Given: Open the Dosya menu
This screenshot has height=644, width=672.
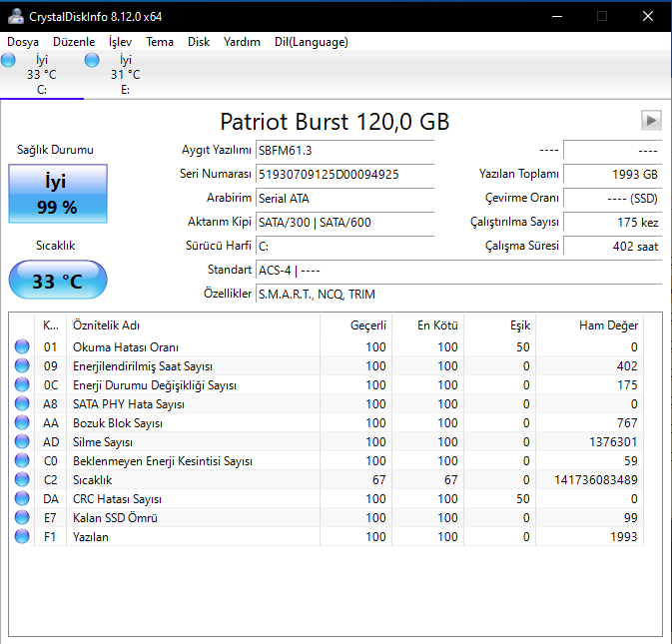Looking at the screenshot, I should (x=23, y=42).
